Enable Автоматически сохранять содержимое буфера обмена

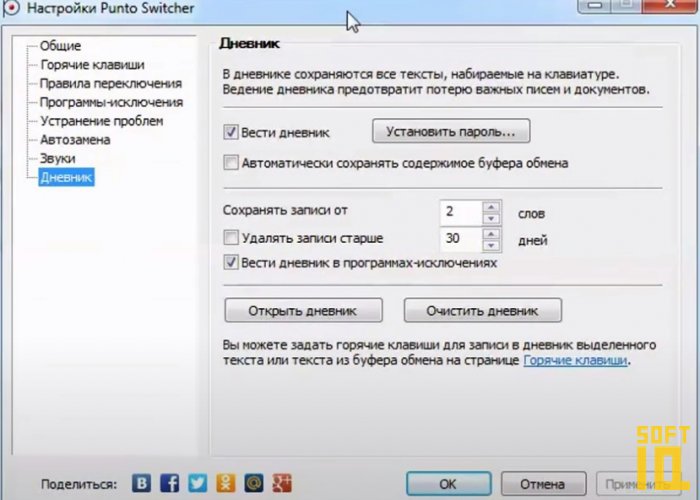click(231, 162)
